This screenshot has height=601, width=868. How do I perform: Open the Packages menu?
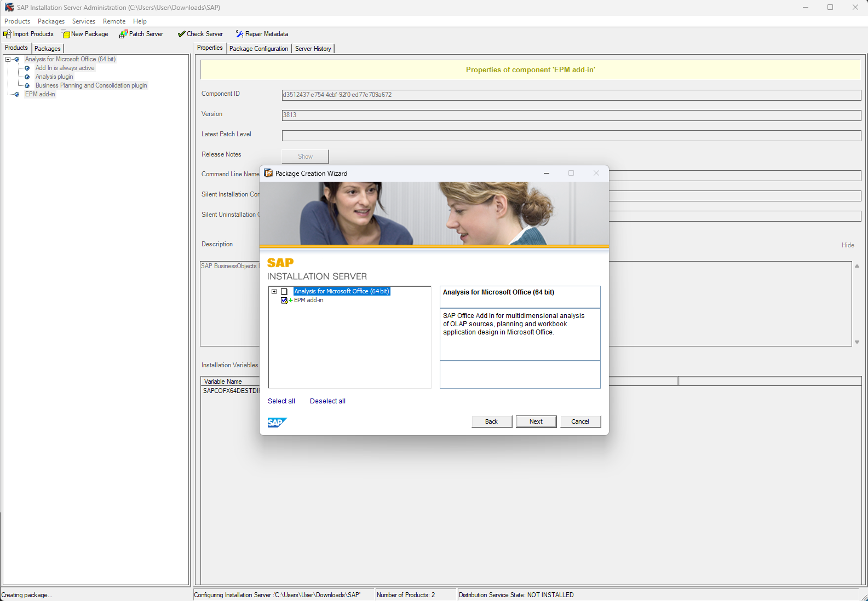coord(51,21)
